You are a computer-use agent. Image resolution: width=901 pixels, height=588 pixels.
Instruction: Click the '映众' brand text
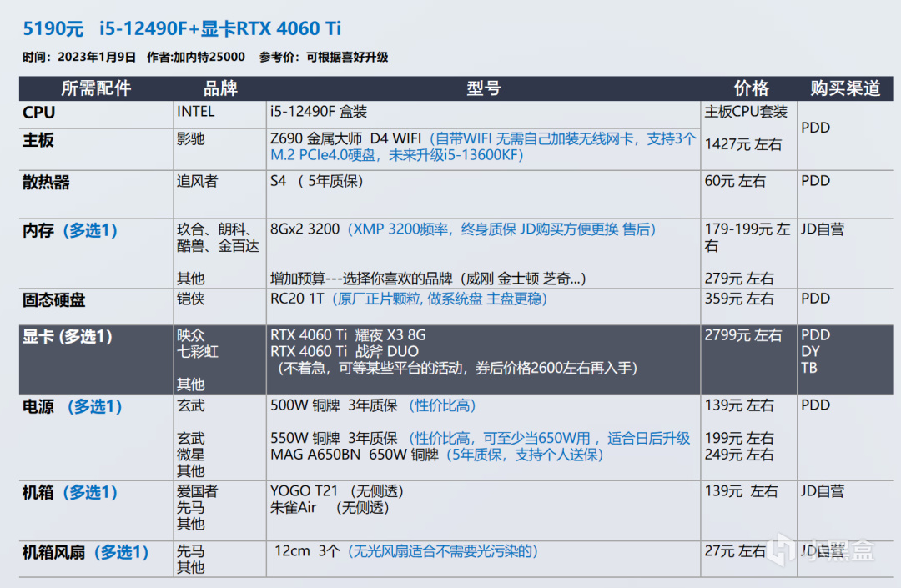(191, 334)
